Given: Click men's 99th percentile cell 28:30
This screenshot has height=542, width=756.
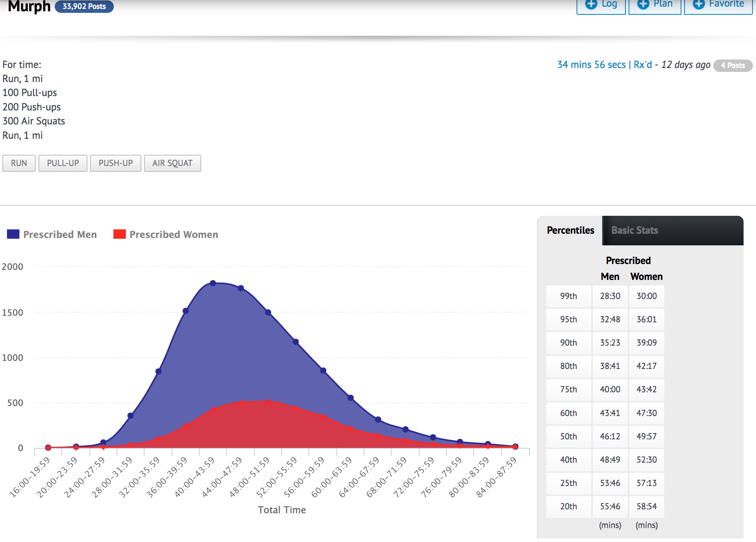Looking at the screenshot, I should click(610, 296).
